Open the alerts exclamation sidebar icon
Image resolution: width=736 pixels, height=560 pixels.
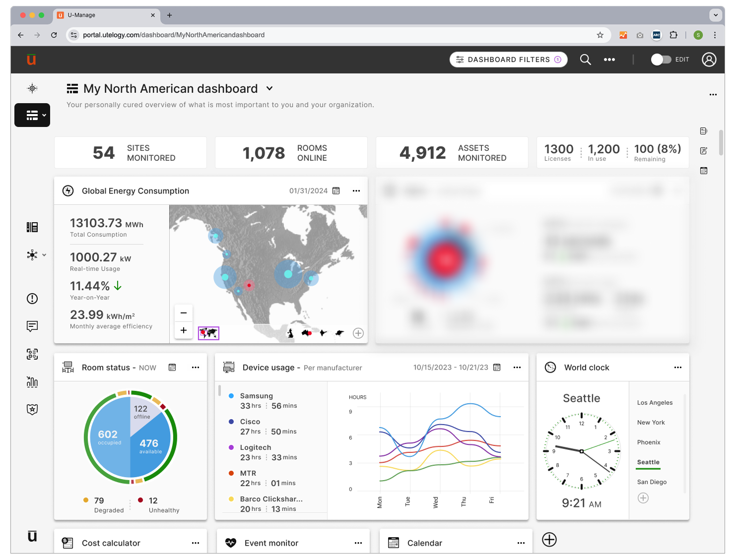(x=32, y=299)
